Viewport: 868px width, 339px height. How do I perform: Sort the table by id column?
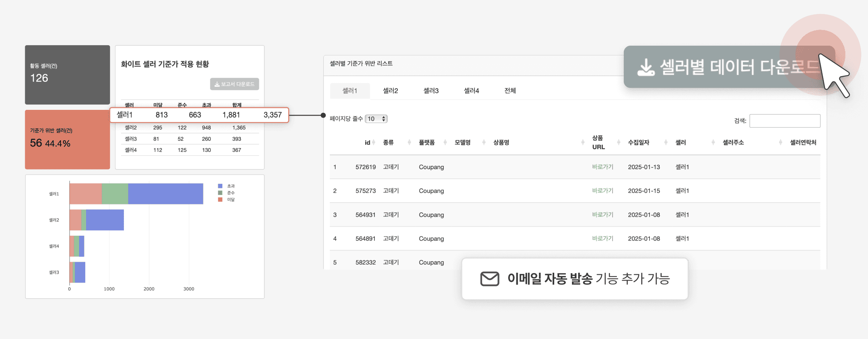click(x=368, y=142)
